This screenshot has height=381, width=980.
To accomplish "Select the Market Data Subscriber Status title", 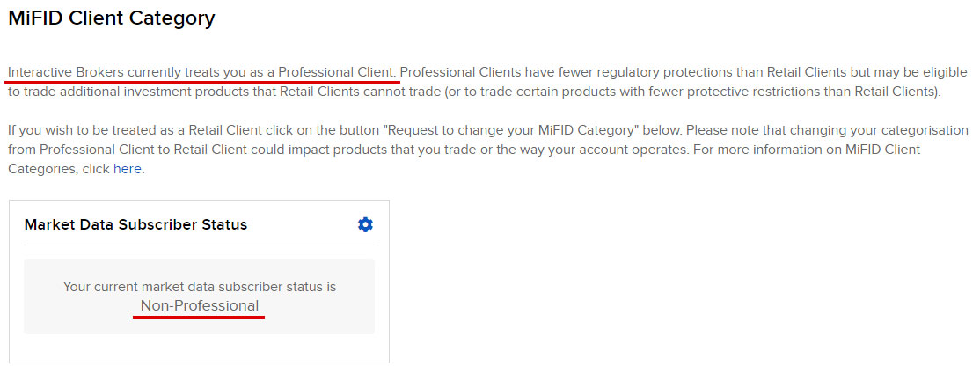I will [135, 224].
